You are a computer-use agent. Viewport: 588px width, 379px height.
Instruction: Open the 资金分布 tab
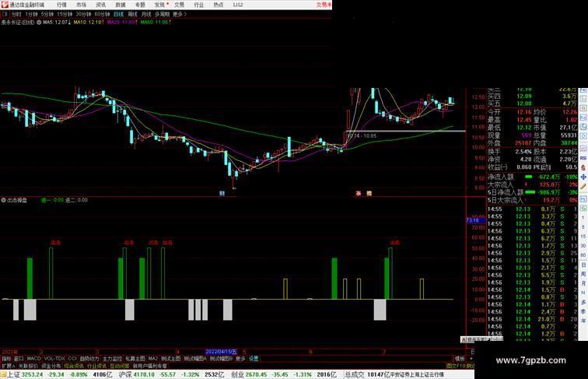pos(51,366)
